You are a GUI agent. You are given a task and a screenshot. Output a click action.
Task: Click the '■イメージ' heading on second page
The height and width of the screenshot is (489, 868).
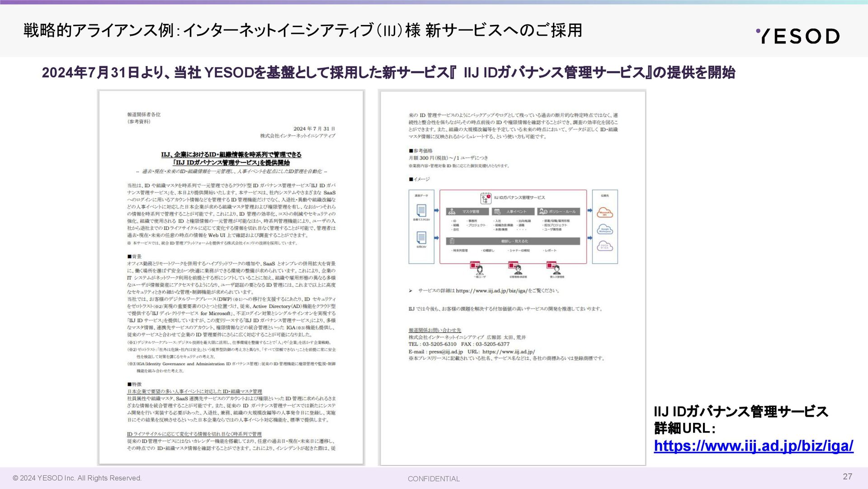coord(419,179)
